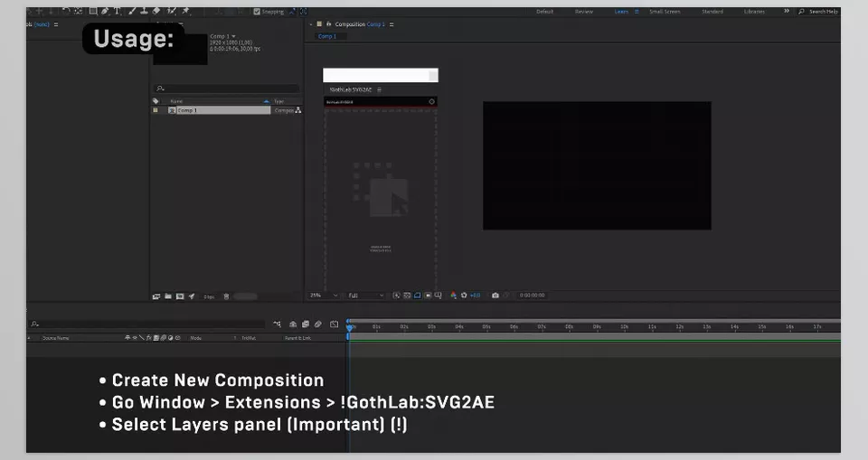Click the flowchart icon beside Comp 1 type
Screen dimensions: 868x460
click(x=297, y=110)
